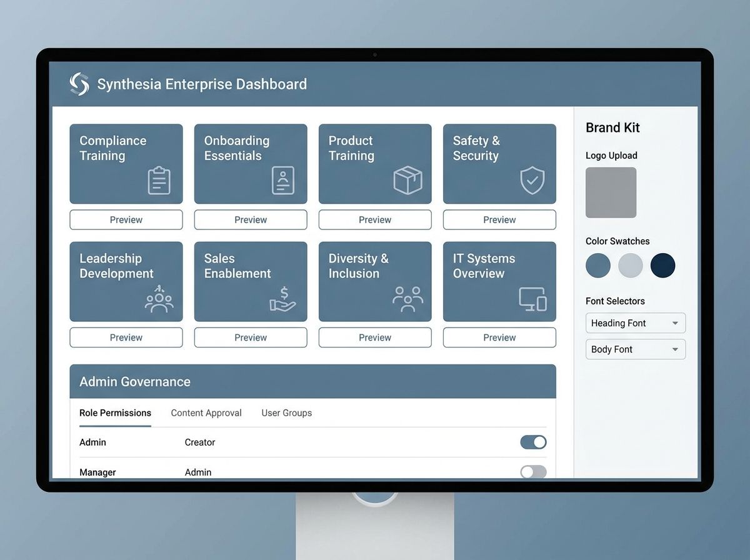
Task: Click the Creator label in Admin row
Action: [200, 442]
